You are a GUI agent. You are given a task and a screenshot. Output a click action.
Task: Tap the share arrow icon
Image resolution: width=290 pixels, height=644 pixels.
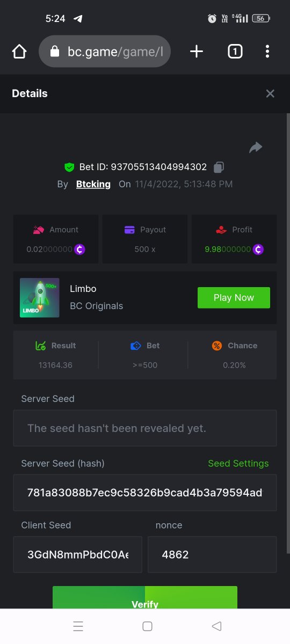[x=256, y=147]
